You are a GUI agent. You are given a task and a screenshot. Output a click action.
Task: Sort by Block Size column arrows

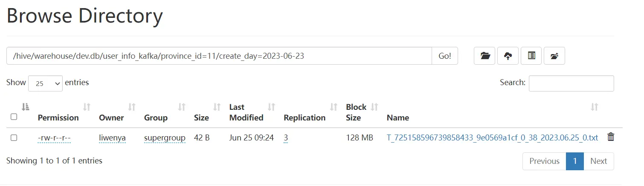[x=374, y=107]
